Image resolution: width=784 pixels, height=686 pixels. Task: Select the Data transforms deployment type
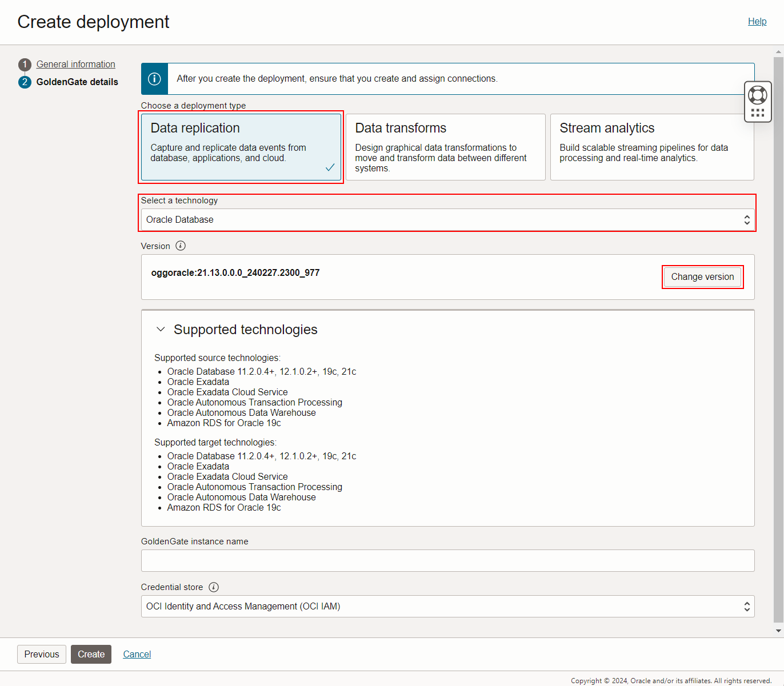[x=445, y=147]
